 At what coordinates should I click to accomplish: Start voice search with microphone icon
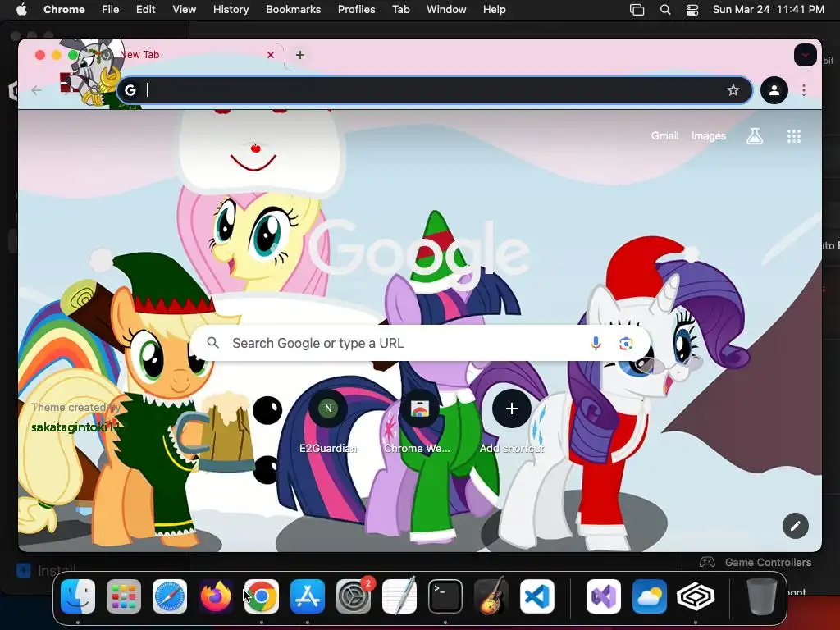pos(596,343)
